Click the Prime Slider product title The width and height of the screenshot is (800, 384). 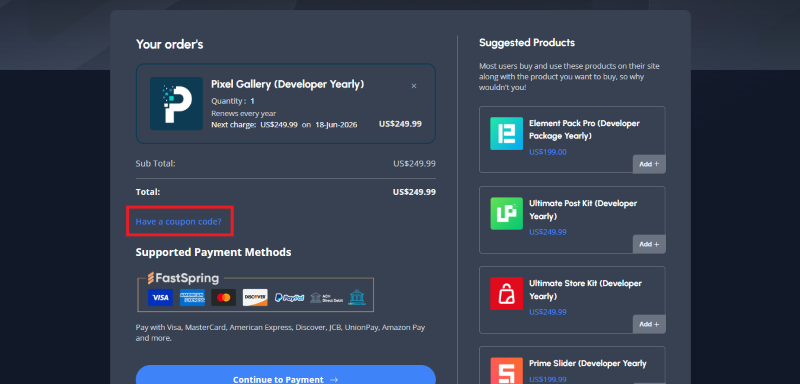pos(588,364)
